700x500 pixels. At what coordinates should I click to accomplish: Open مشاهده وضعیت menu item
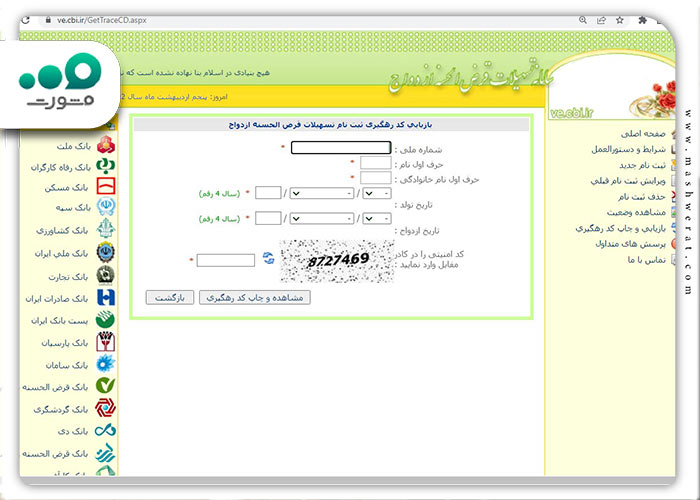coord(636,212)
